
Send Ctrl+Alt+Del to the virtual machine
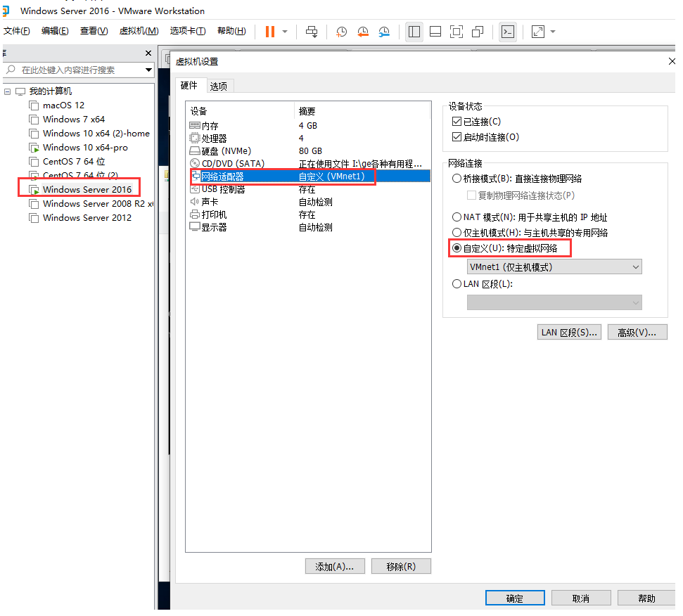312,32
